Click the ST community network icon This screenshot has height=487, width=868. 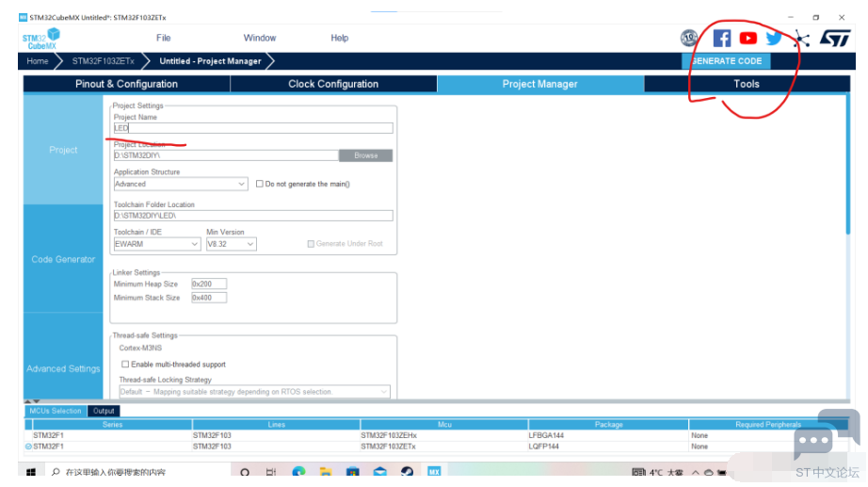click(801, 39)
